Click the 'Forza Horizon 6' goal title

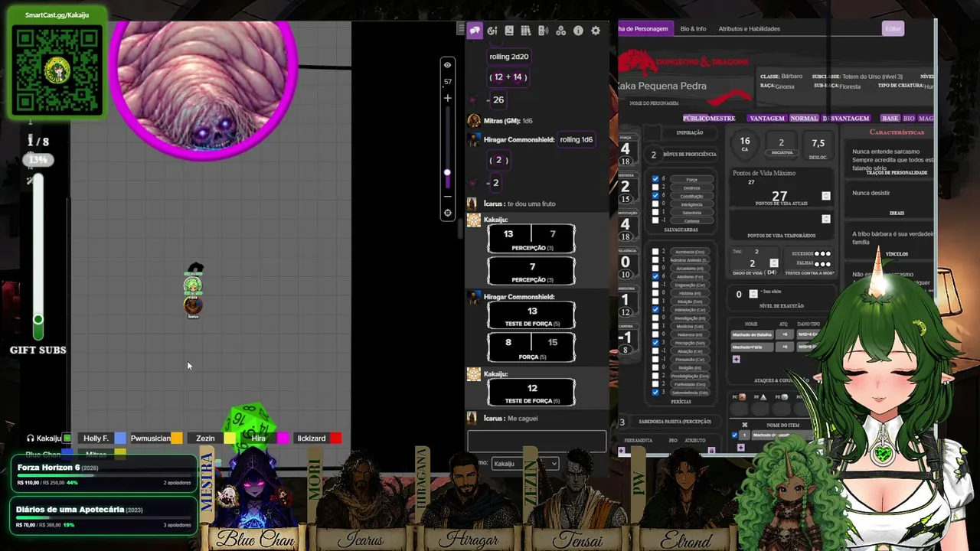49,468
